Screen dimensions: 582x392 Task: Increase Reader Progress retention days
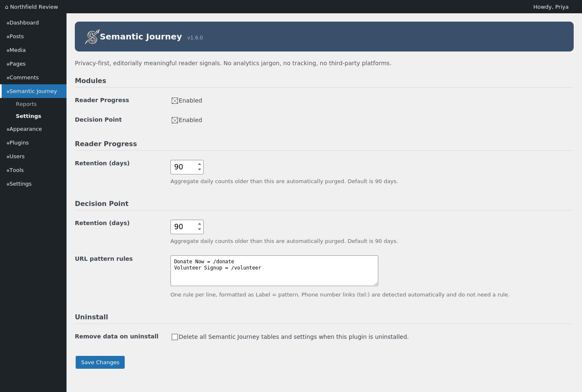pos(200,164)
